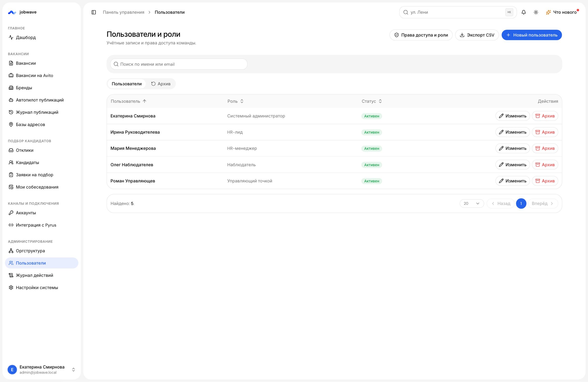Archive user Роман Управляющев
Screen dimensions: 588x382
tap(545, 181)
